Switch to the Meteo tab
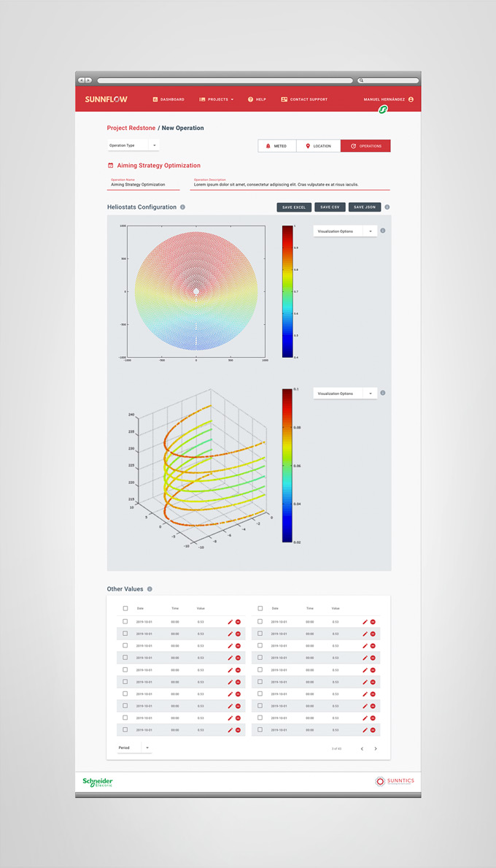The height and width of the screenshot is (868, 496). pyautogui.click(x=276, y=146)
